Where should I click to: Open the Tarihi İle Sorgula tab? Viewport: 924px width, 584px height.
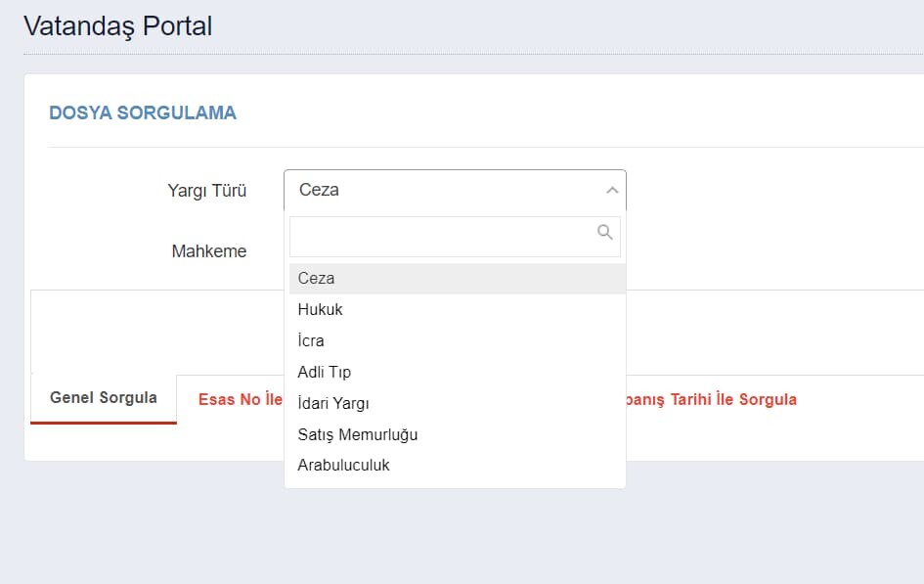coord(711,399)
